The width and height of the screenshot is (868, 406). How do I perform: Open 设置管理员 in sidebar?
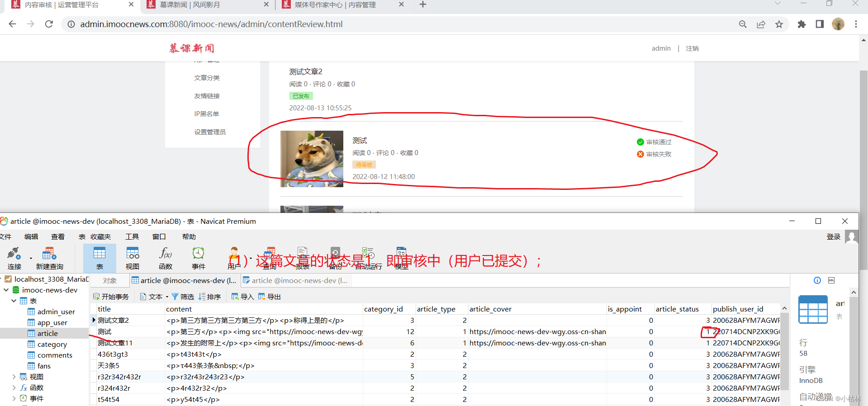(x=210, y=132)
